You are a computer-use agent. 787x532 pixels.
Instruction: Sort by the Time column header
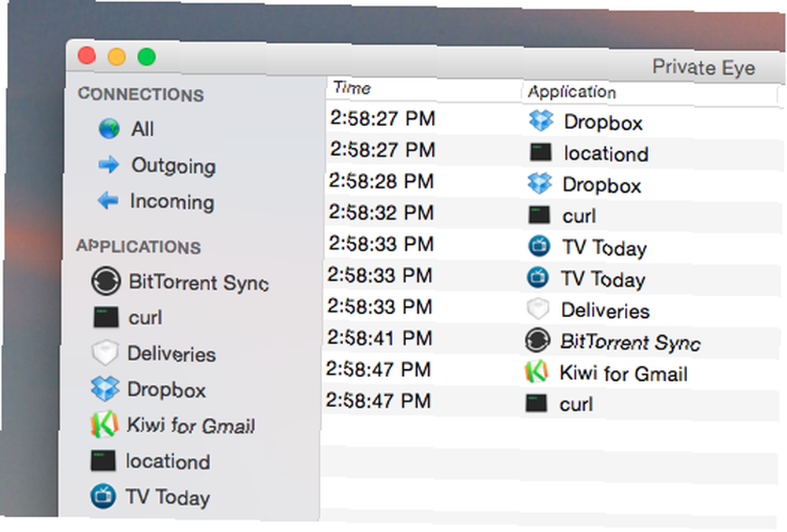353,88
